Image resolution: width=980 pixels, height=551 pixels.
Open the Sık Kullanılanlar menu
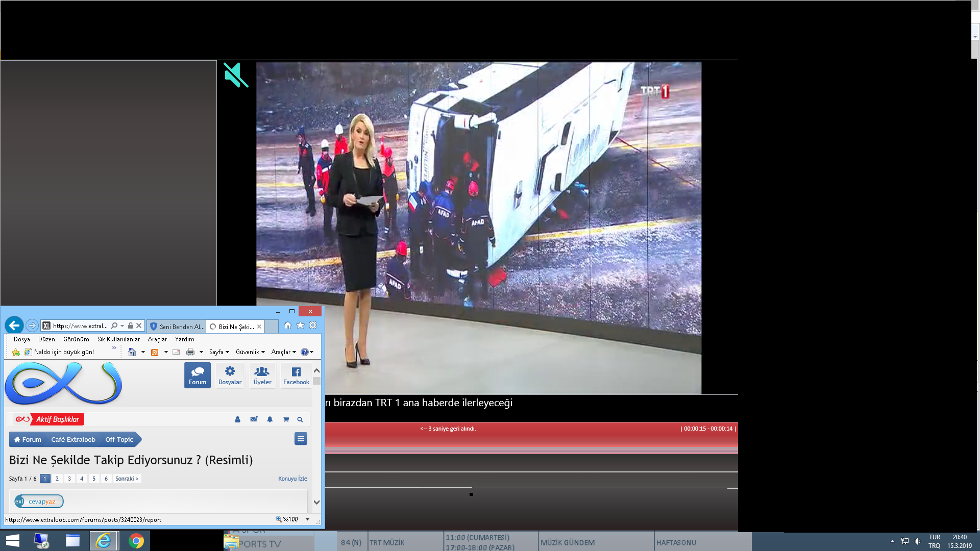[x=118, y=339]
